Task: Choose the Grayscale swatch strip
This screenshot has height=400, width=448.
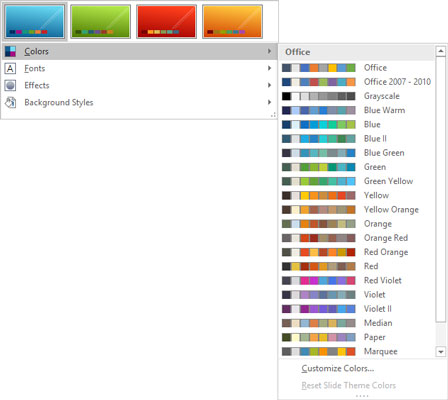Action: (x=319, y=96)
